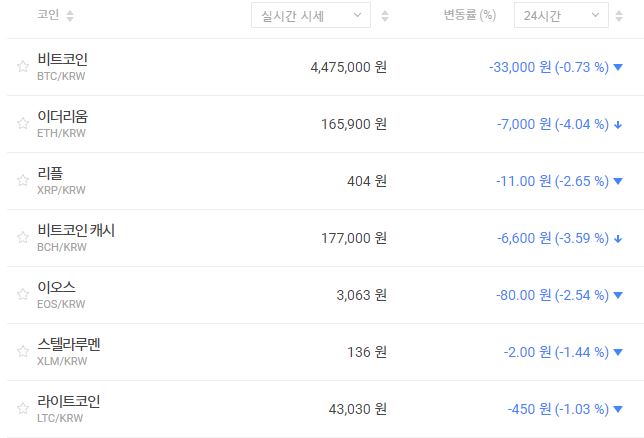Image resolution: width=644 pixels, height=438 pixels.
Task: Open the 실시간 시세 dropdown
Action: pos(310,15)
